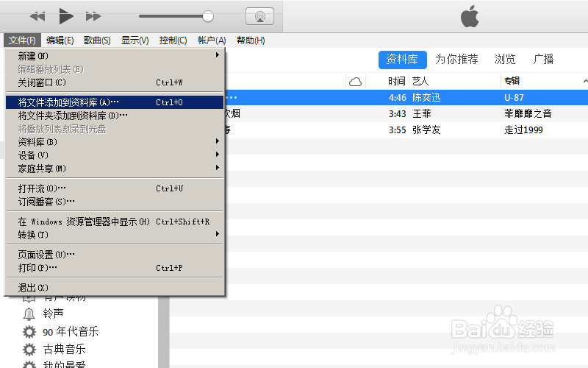Viewport: 588px width, 368px height.
Task: Choose 订阅播客(S) menu item
Action: click(115, 202)
